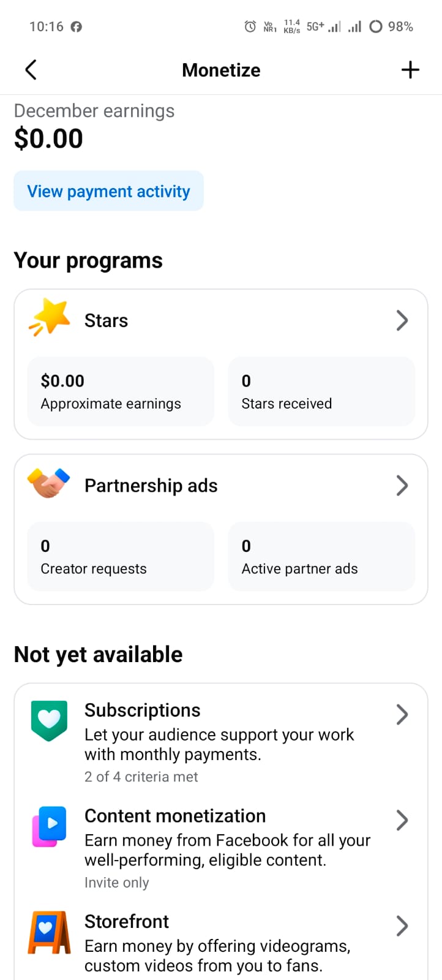Image resolution: width=442 pixels, height=980 pixels.
Task: Tap the alarm clock status icon
Action: 250,26
